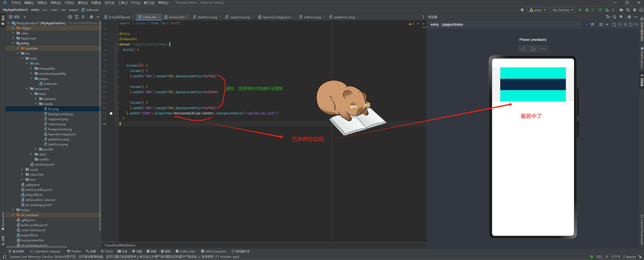Open IDE settings gear in main toolbar

pyautogui.click(x=635, y=10)
